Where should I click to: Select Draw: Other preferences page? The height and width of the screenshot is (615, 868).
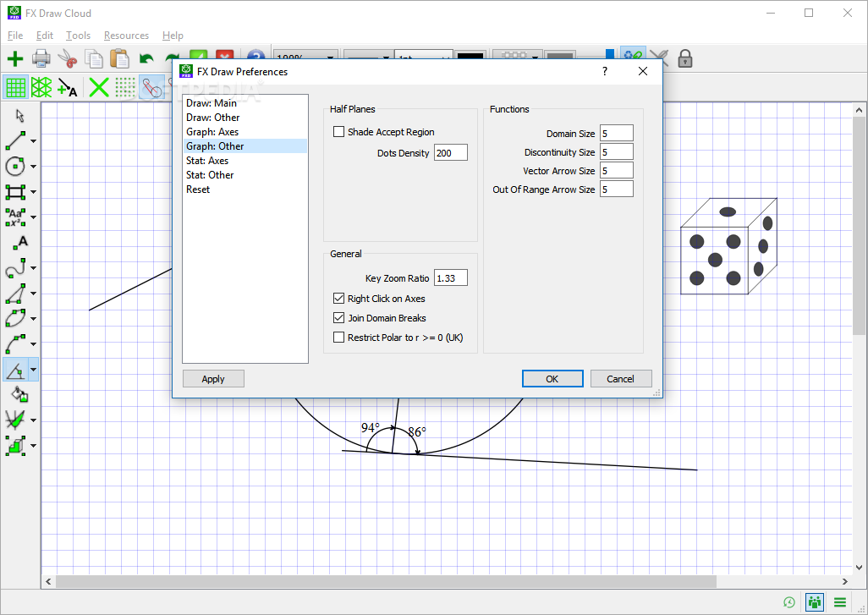pyautogui.click(x=245, y=118)
